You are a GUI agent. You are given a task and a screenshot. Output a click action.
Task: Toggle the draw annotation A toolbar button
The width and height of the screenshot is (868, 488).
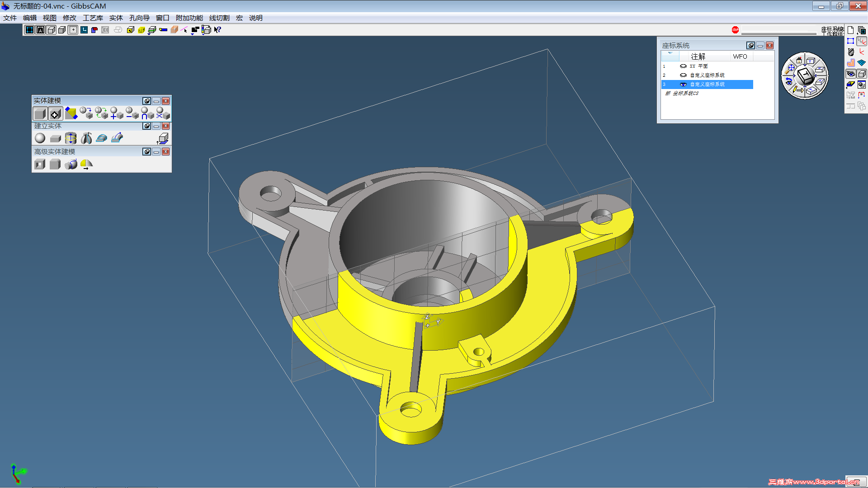(40, 30)
